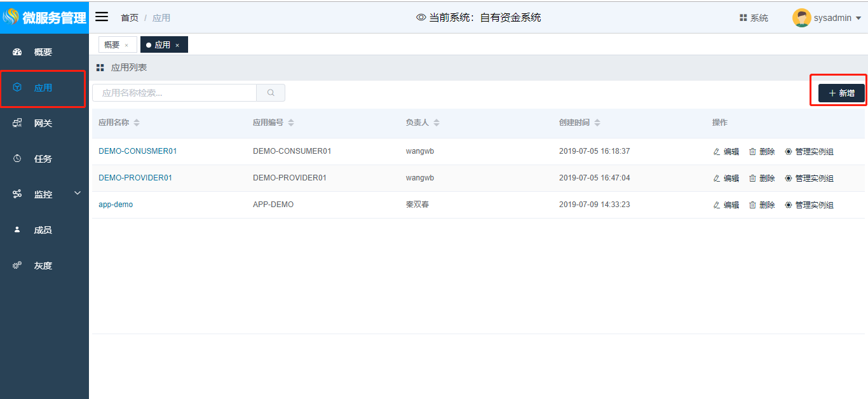Click the hamburger menu collapse icon
The height and width of the screenshot is (399, 868).
[102, 17]
